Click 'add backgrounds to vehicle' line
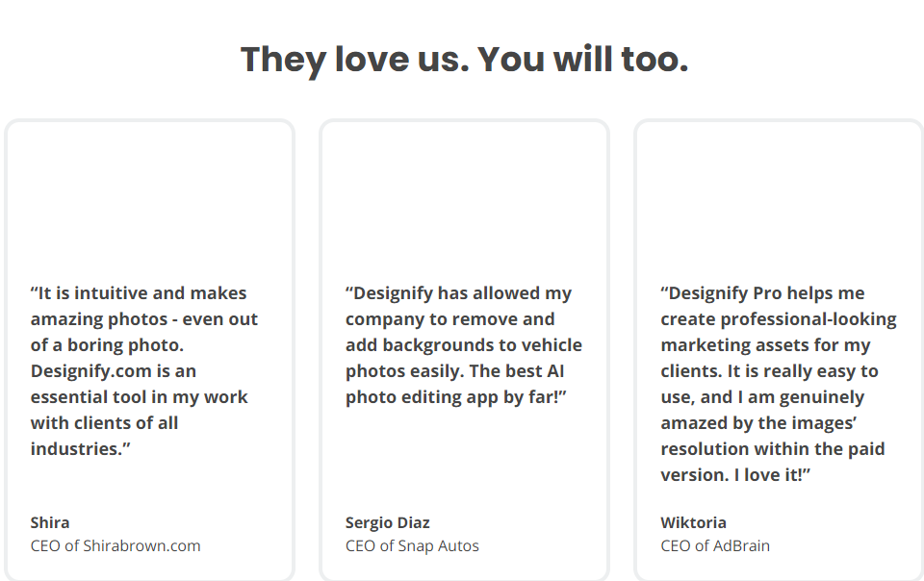Screen dimensions: 924x581 464,345
